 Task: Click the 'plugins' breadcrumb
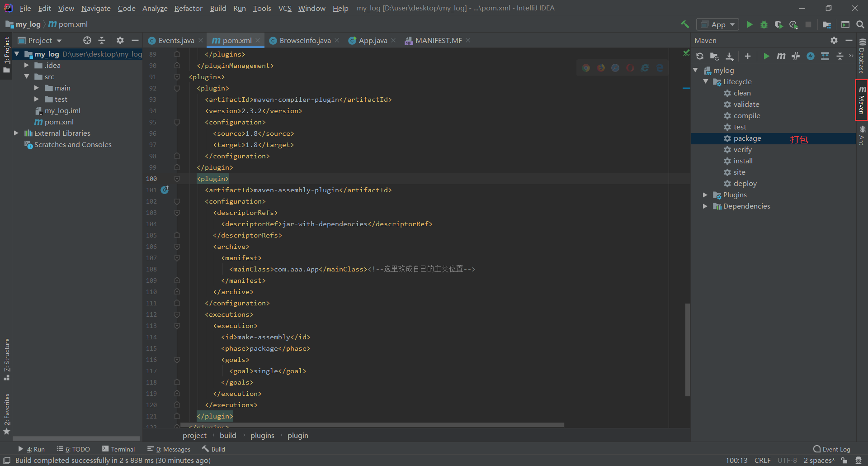(262, 435)
